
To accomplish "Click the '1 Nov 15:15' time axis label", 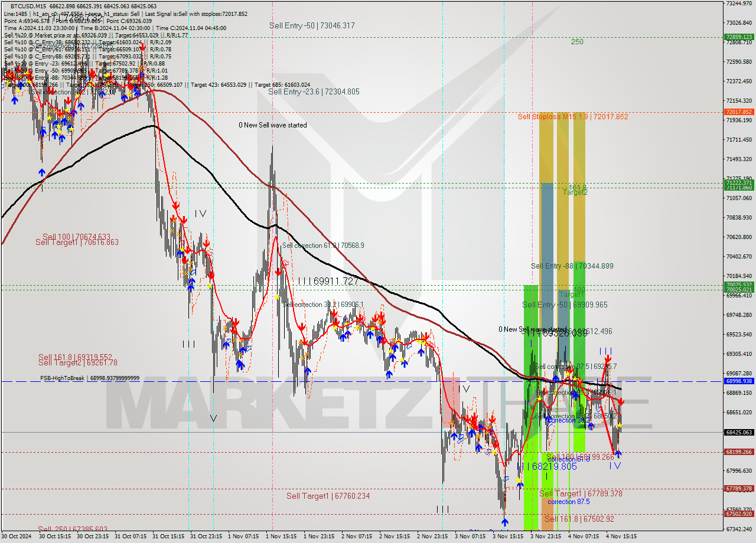I will [x=281, y=537].
